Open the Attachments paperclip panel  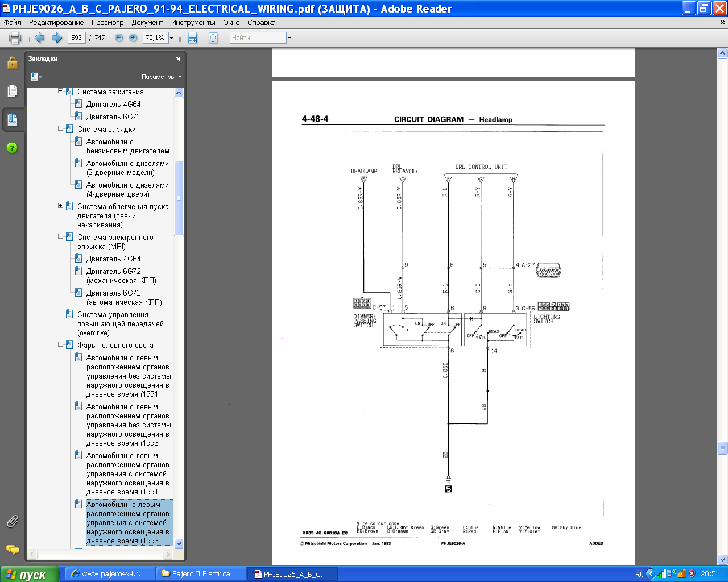point(12,521)
